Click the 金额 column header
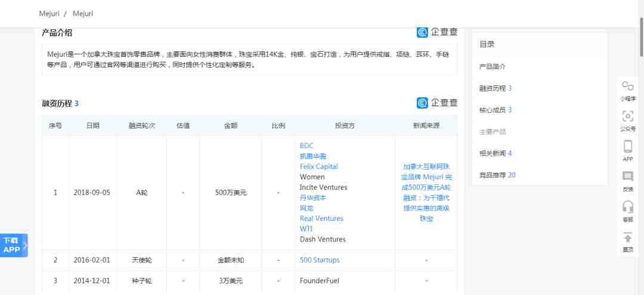This screenshot has width=644, height=295. pos(231,125)
